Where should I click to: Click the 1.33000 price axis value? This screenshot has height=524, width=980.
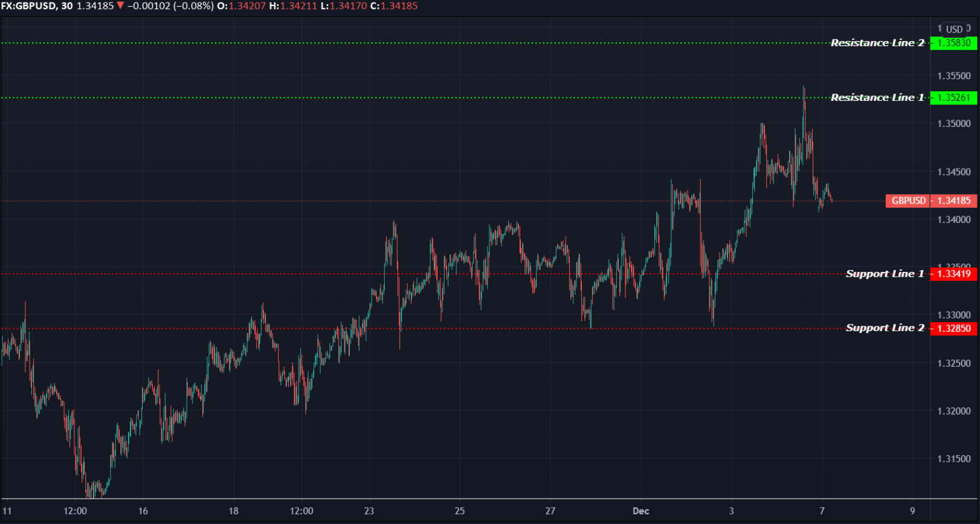(x=954, y=315)
